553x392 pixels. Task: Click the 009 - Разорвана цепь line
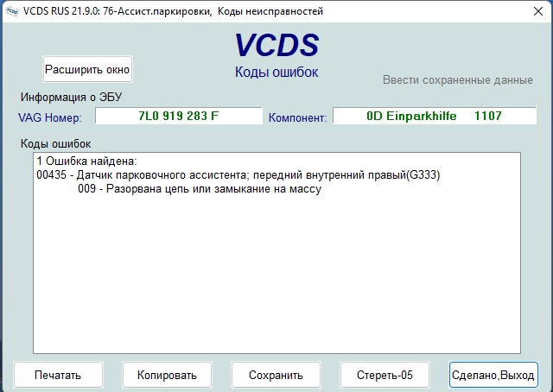point(200,189)
